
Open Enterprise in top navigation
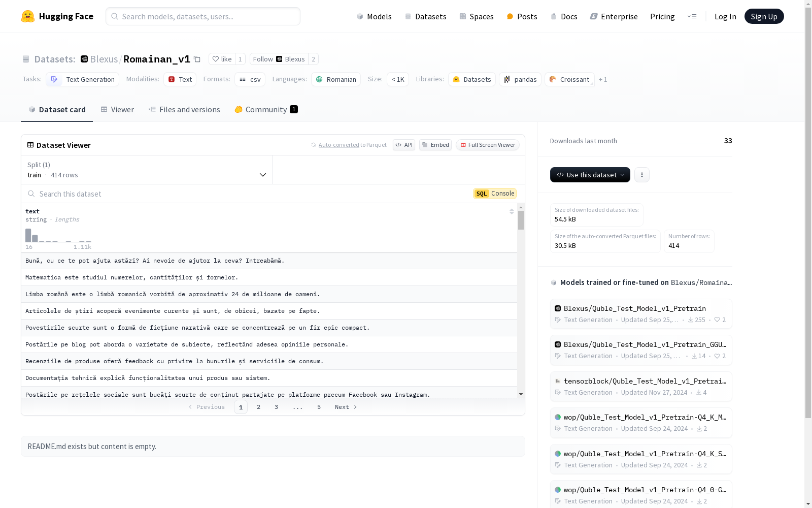click(614, 16)
